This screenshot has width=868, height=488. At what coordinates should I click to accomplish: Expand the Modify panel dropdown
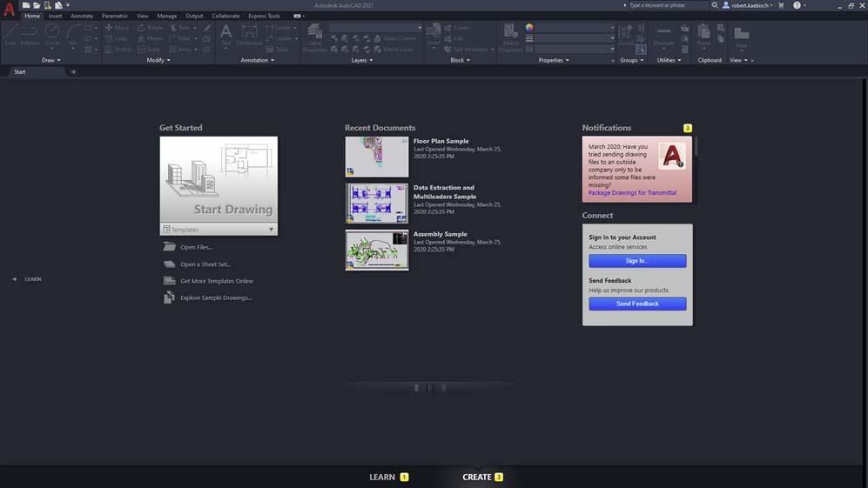(x=158, y=60)
